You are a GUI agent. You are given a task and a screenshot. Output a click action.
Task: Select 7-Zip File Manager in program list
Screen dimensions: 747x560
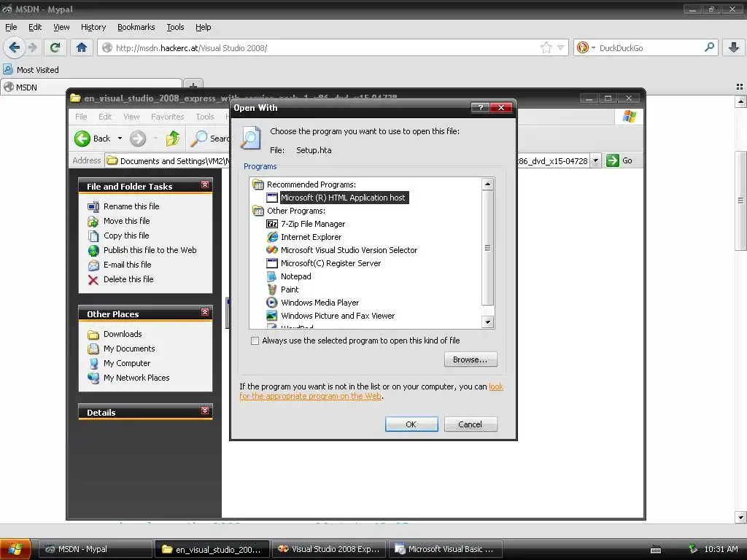pyautogui.click(x=312, y=224)
